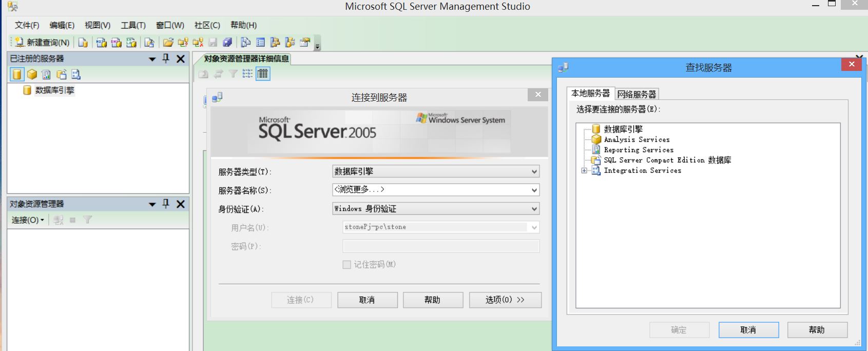Select Analysis Services cube icon in Registered Servers
This screenshot has height=351, width=868.
(x=32, y=75)
